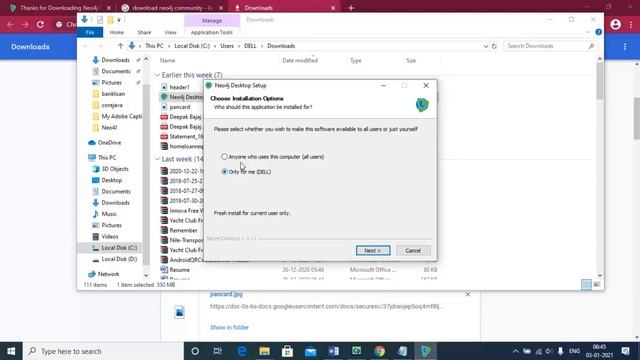Open the View ribbon tab
This screenshot has height=360, width=640.
point(170,32)
